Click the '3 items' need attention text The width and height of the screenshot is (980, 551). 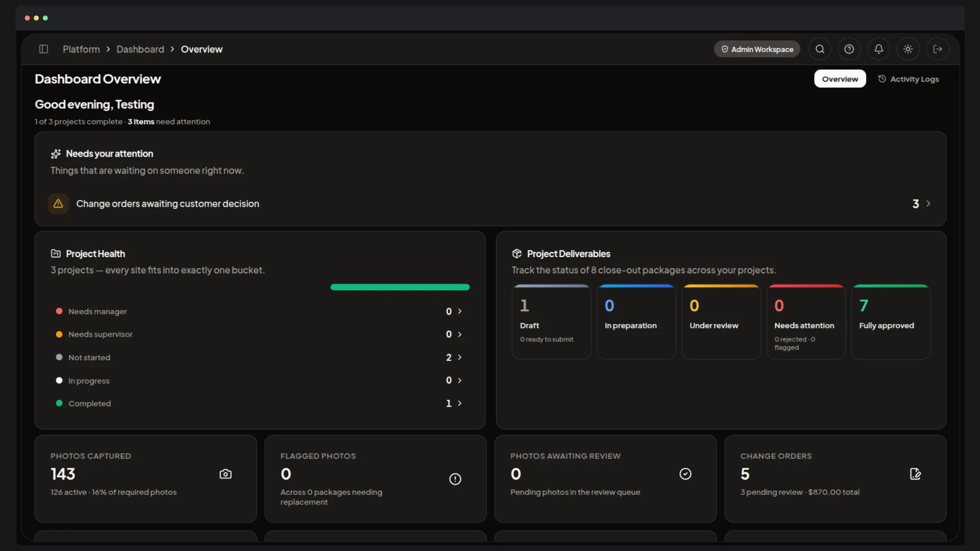pos(141,121)
